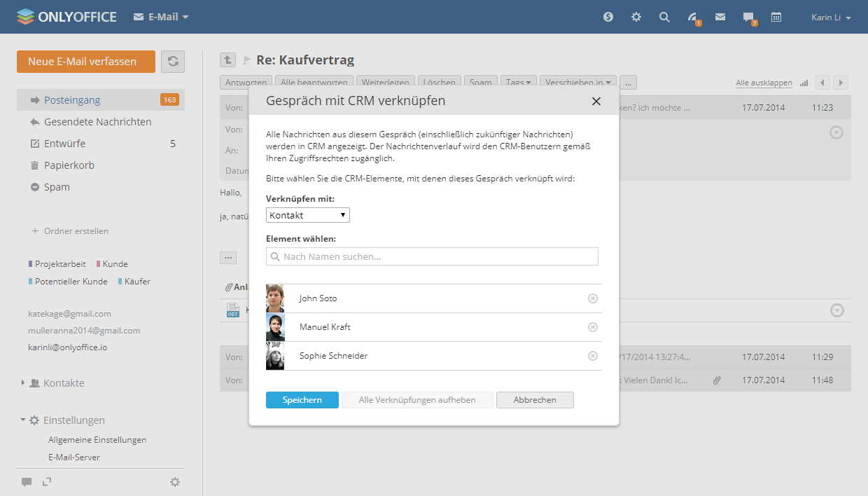Click the refresh mail icon
Viewport: 868px width, 496px height.
tap(173, 62)
